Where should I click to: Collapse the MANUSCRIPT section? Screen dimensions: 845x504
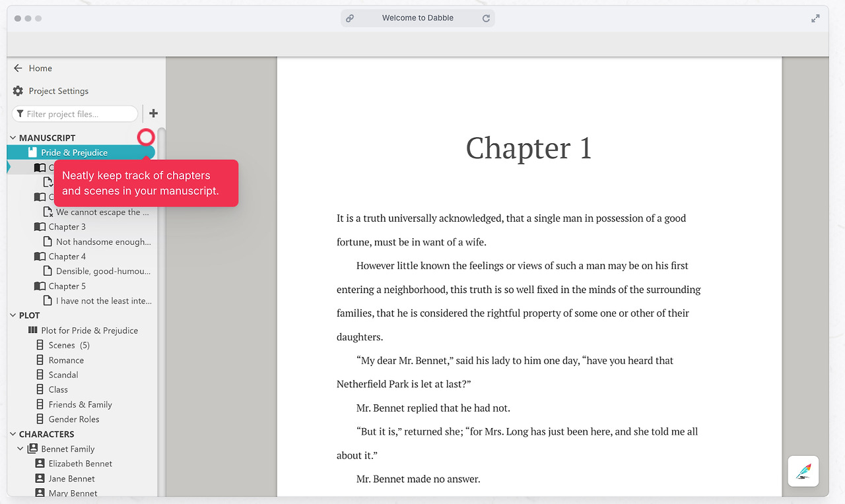[13, 138]
